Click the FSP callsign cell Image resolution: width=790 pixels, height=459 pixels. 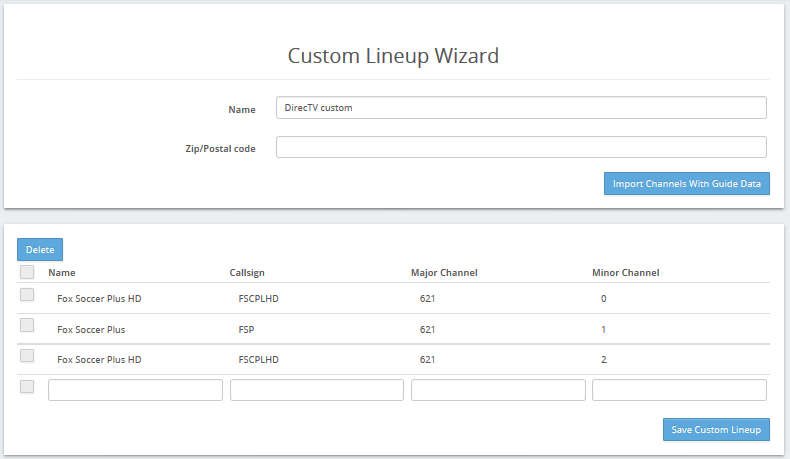pyautogui.click(x=246, y=330)
